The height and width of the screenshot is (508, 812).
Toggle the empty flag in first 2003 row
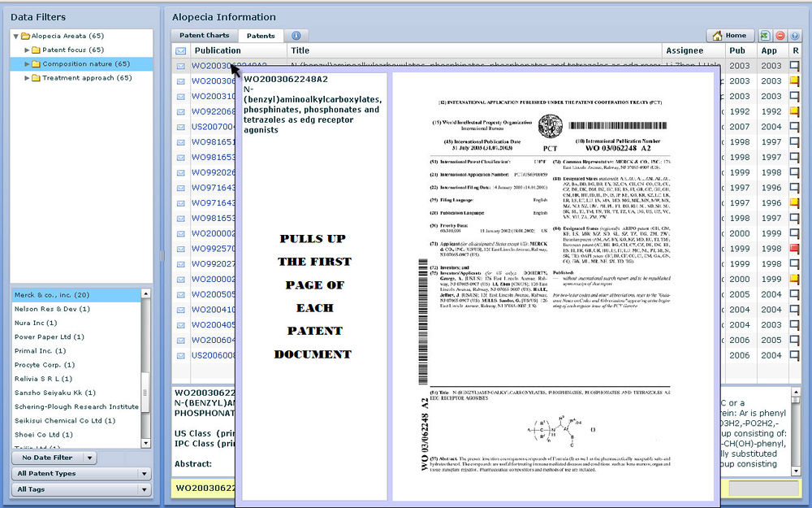795,66
